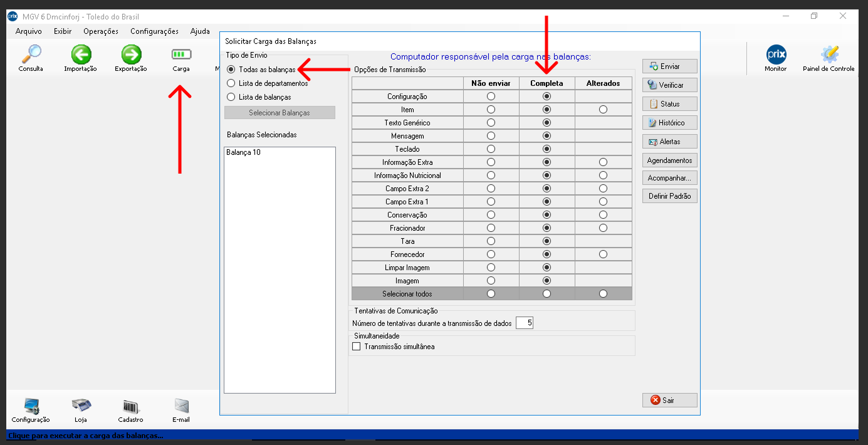Click the Sair button

669,400
